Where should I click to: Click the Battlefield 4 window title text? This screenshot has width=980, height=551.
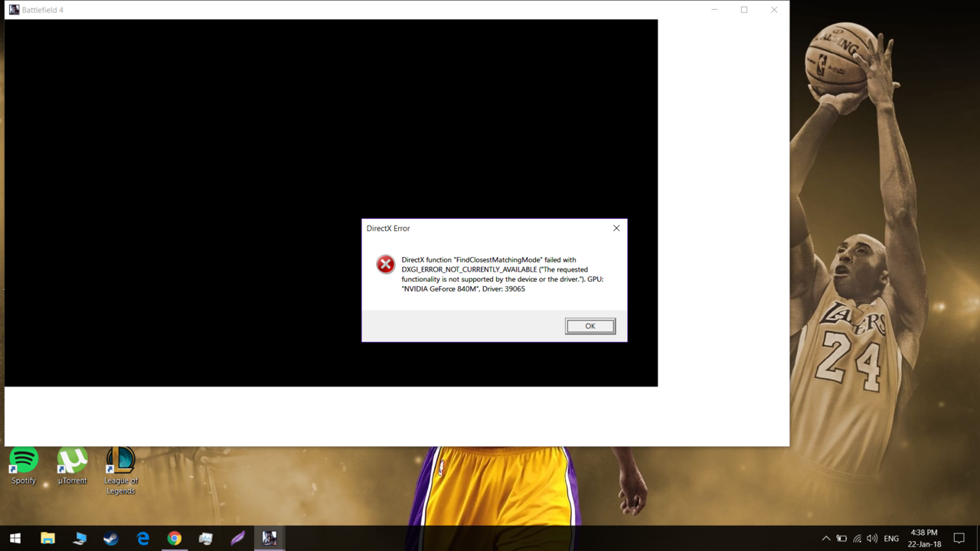point(43,10)
